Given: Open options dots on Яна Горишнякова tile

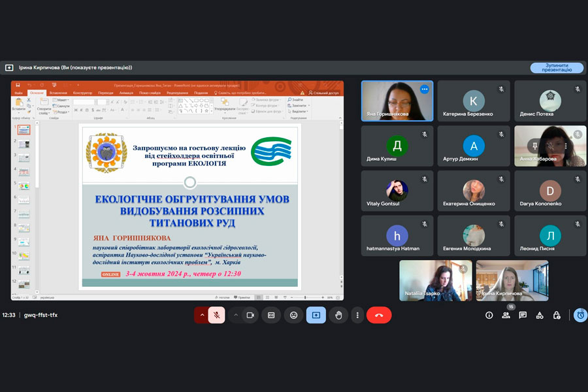Looking at the screenshot, I should (x=425, y=90).
